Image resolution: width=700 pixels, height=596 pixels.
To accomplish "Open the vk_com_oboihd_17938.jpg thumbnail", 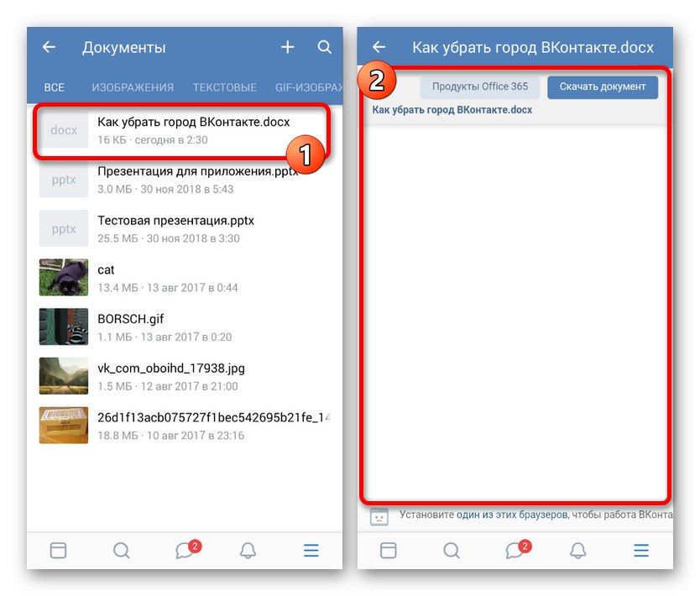I will pos(63,375).
